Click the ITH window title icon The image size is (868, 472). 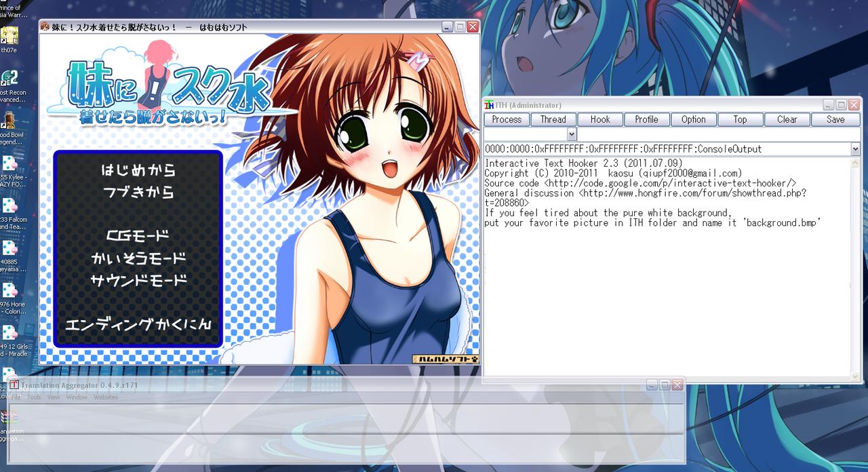point(488,105)
